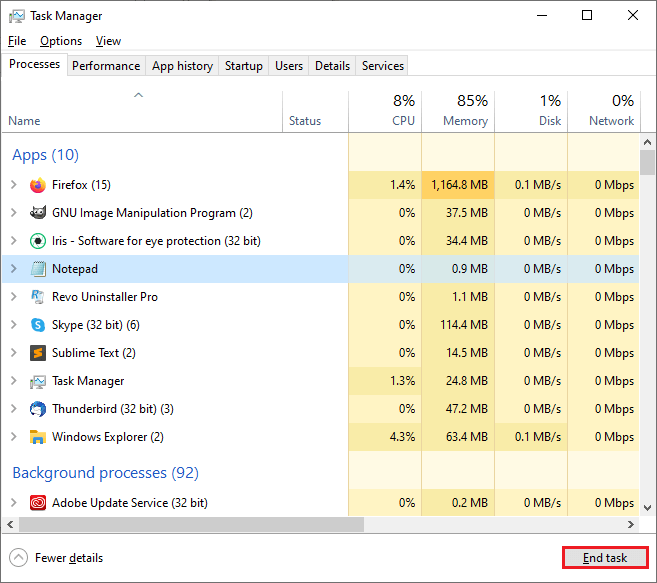Expand the Sublime Text group
The height and width of the screenshot is (583, 657).
click(14, 353)
